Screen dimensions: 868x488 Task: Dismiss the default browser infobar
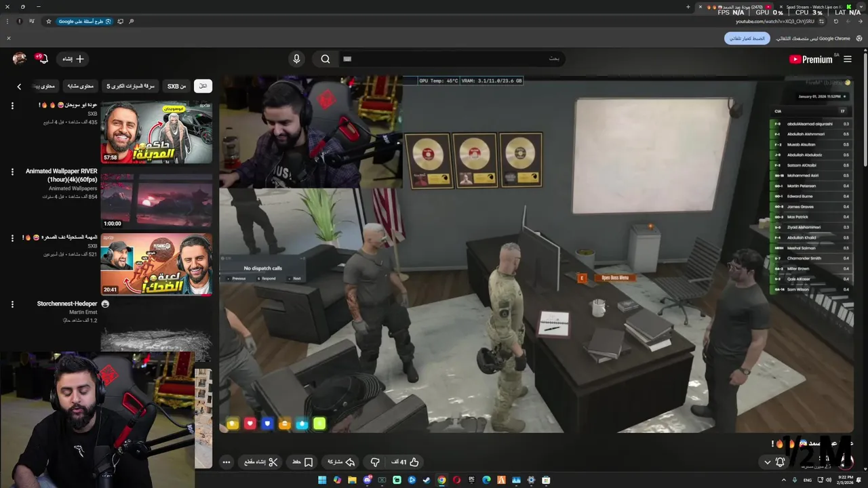pyautogui.click(x=8, y=38)
